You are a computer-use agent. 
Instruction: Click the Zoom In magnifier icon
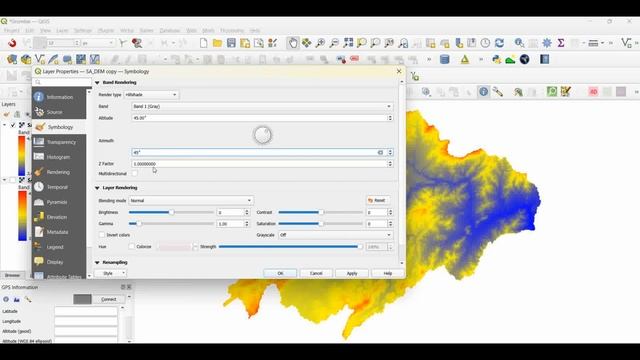[x=320, y=43]
